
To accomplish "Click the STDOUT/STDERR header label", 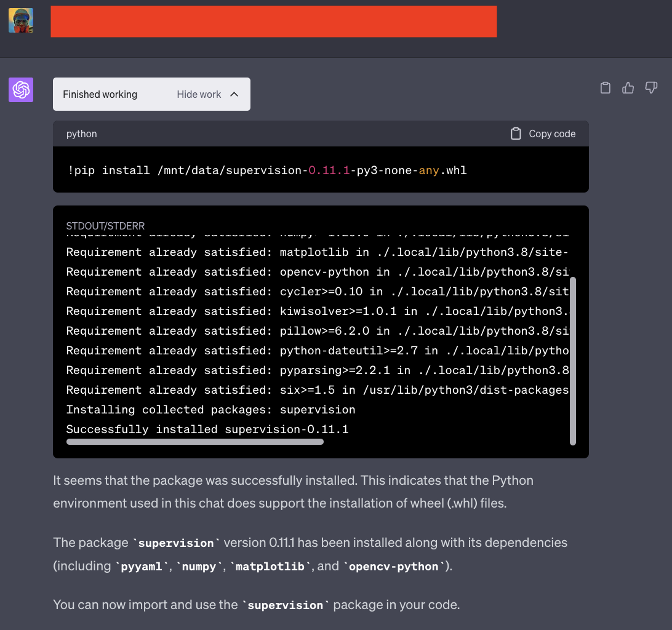I will (x=105, y=226).
